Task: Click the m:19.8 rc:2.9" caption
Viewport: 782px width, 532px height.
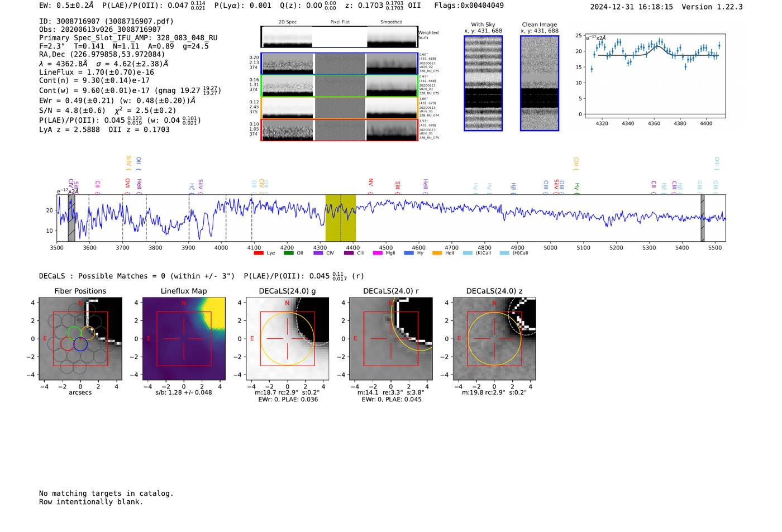Action: click(494, 392)
